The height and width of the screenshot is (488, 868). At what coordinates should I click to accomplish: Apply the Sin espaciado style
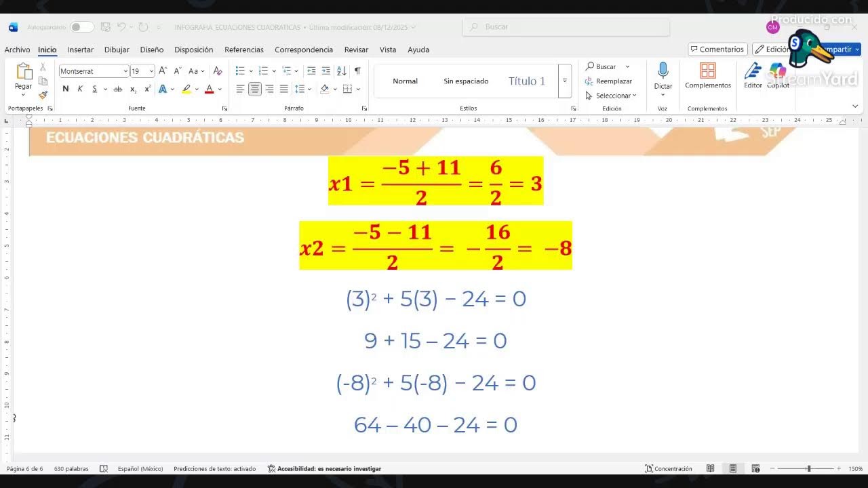click(x=466, y=81)
